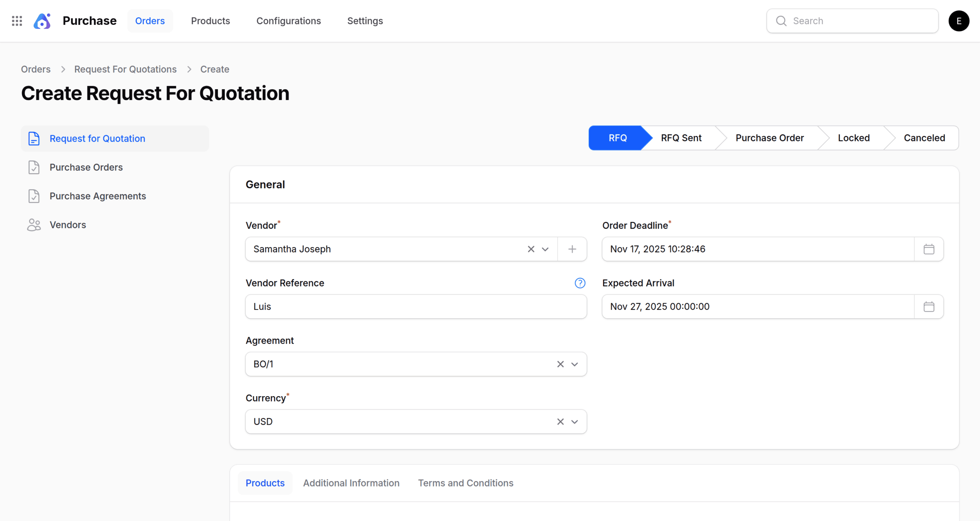Image resolution: width=980 pixels, height=521 pixels.
Task: Open the Configurations menu
Action: pyautogui.click(x=289, y=21)
